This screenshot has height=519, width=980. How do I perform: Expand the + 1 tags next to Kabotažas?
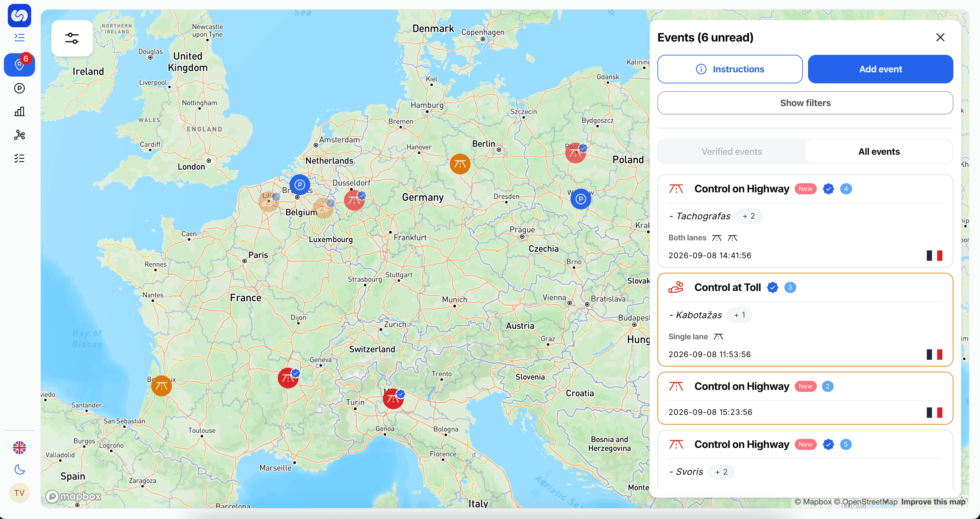click(740, 315)
